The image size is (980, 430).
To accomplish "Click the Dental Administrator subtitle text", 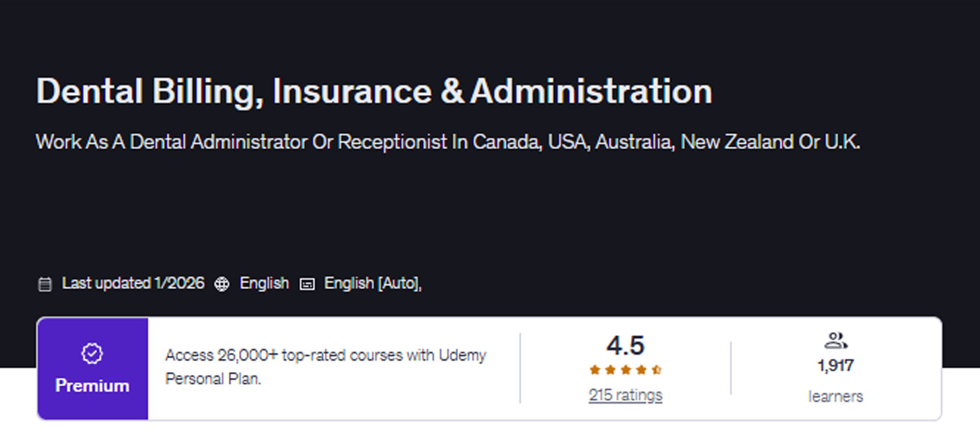I will [x=448, y=142].
